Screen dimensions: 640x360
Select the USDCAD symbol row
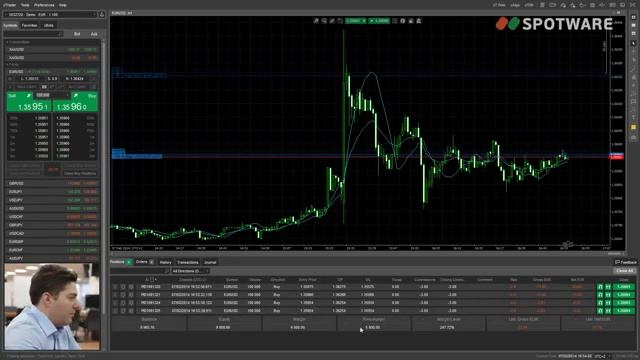[52, 233]
